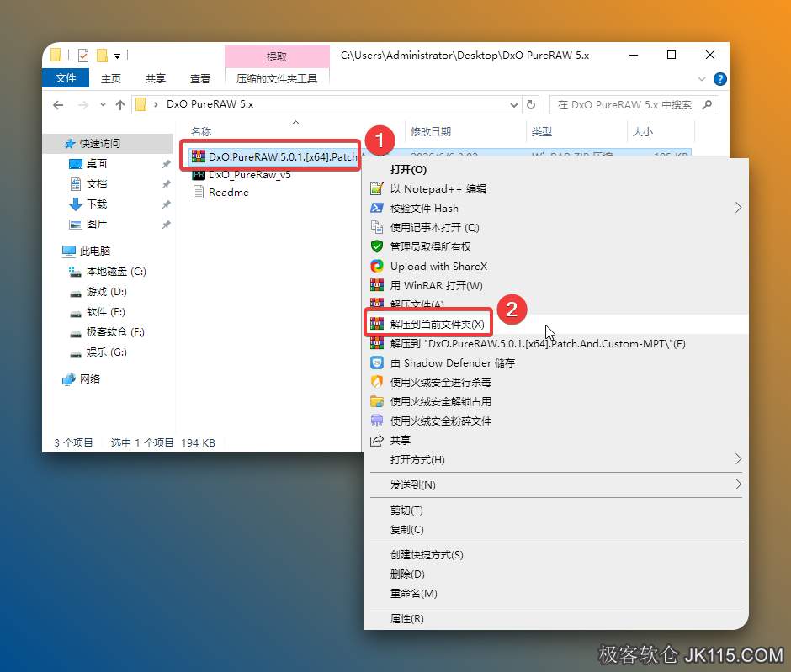Focus the search DxO PureRAW 5.x field
791x672 pixels.
634,105
